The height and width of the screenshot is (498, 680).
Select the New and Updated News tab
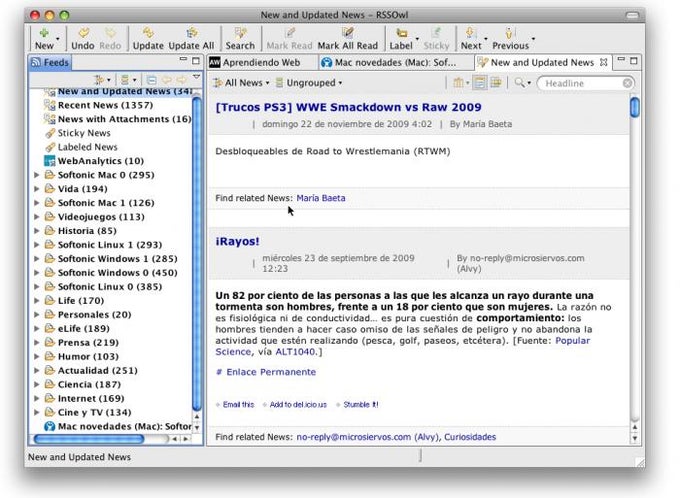tap(542, 62)
